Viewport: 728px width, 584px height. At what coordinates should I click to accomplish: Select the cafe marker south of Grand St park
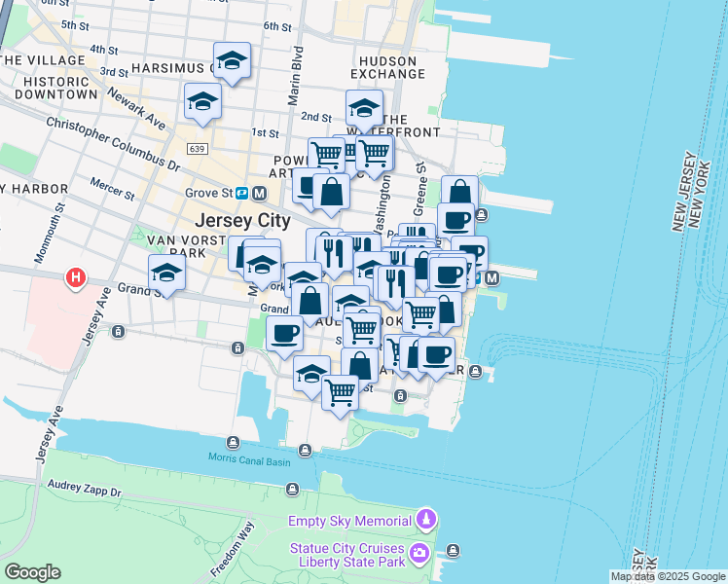click(285, 334)
